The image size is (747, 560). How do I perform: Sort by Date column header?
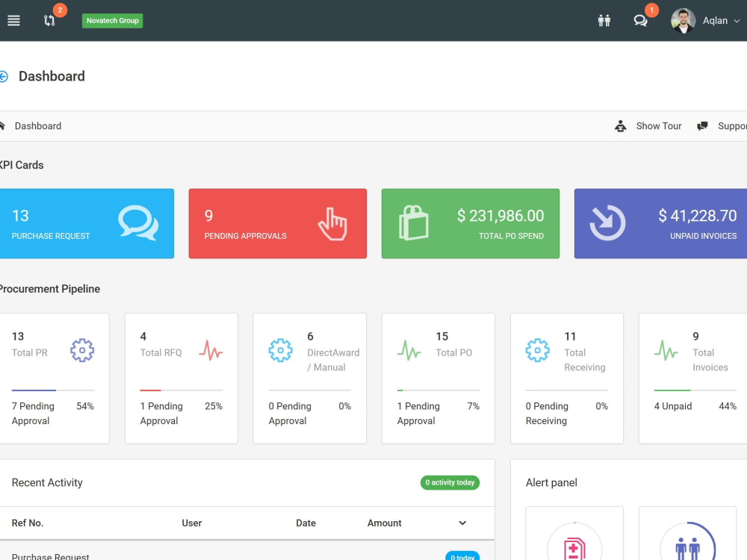coord(306,523)
